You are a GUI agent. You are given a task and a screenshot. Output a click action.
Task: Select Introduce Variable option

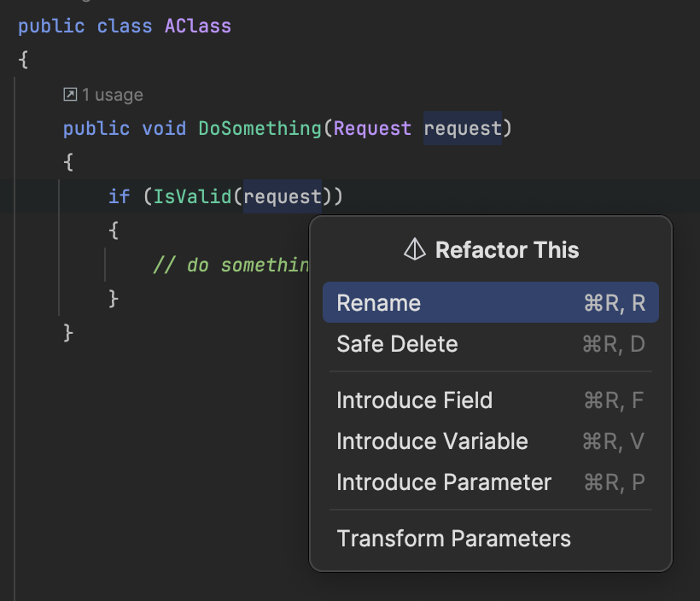(432, 441)
